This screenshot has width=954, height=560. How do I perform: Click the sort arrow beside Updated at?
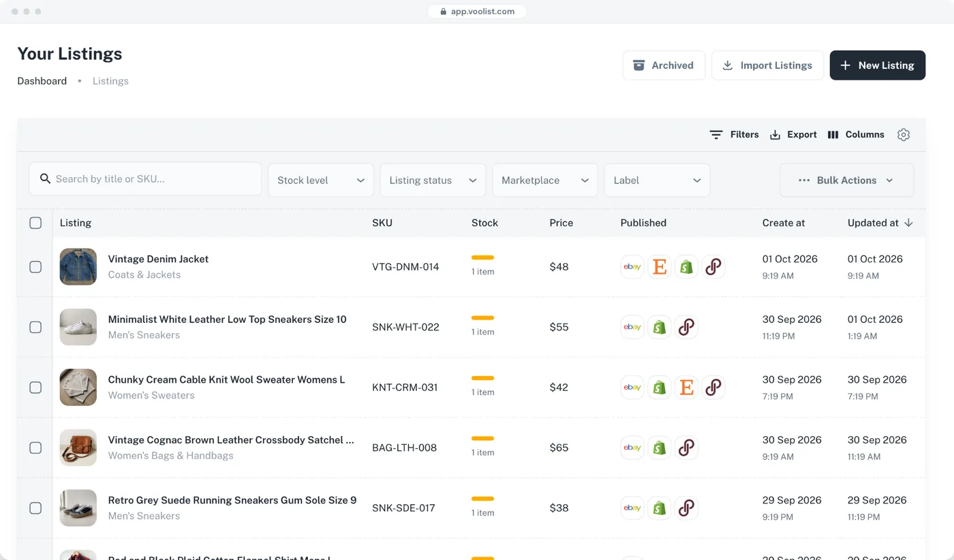pyautogui.click(x=908, y=223)
